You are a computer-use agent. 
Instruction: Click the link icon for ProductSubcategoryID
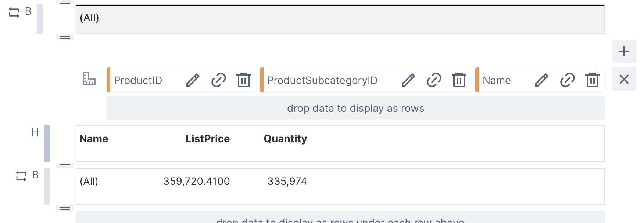(434, 80)
